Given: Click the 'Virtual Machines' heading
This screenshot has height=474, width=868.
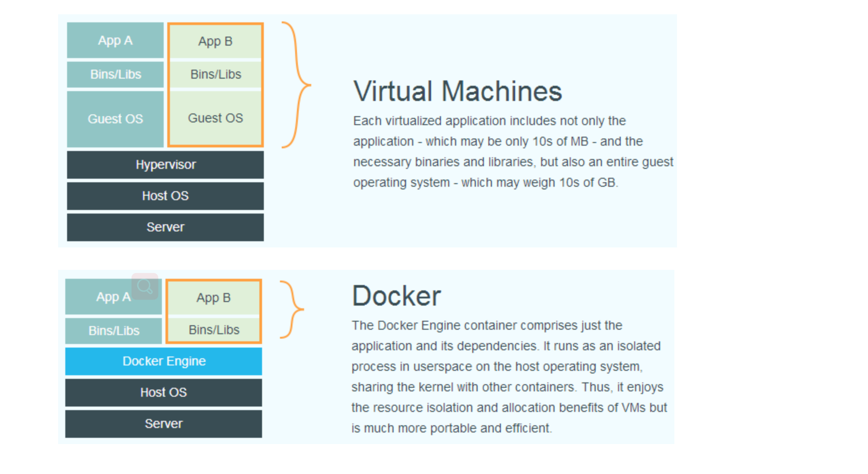Looking at the screenshot, I should point(457,91).
